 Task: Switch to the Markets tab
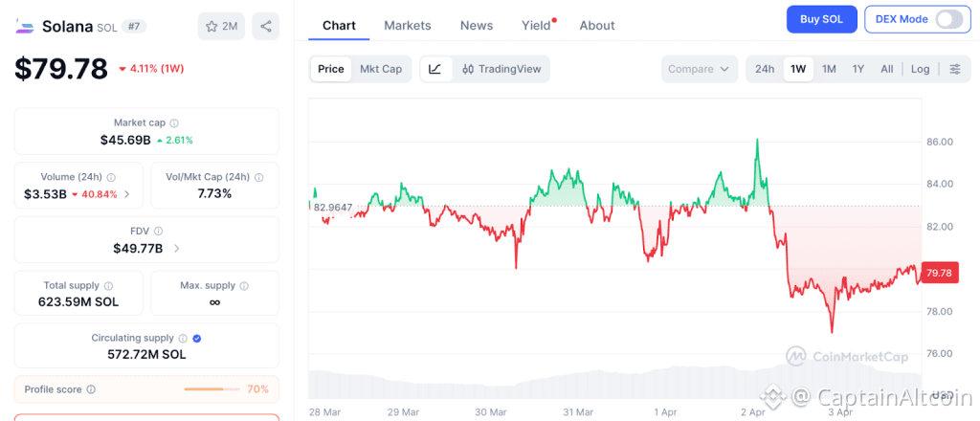pos(408,26)
